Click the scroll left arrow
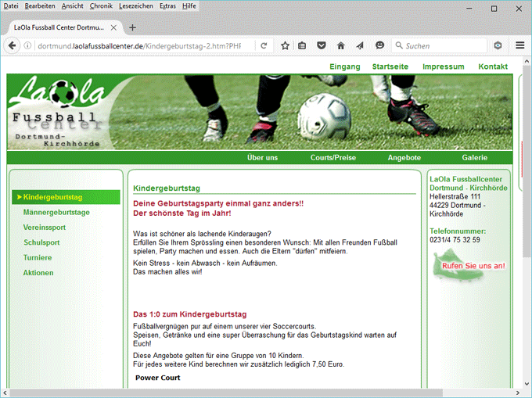The width and height of the screenshot is (532, 398). click(x=5, y=393)
